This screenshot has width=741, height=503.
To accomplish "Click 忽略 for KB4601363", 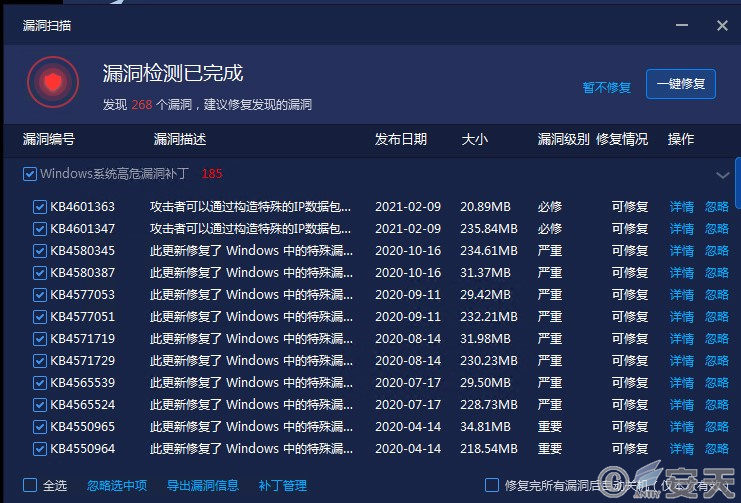I will [x=716, y=207].
